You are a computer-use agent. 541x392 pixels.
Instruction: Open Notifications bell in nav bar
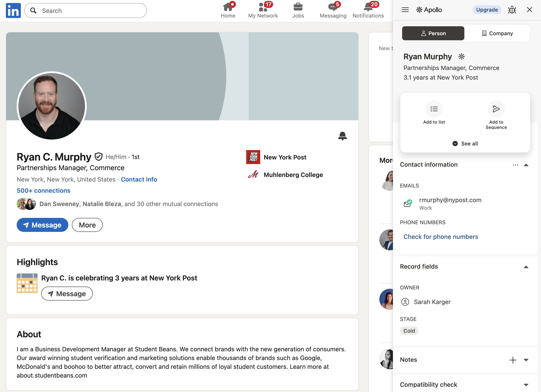[368, 10]
